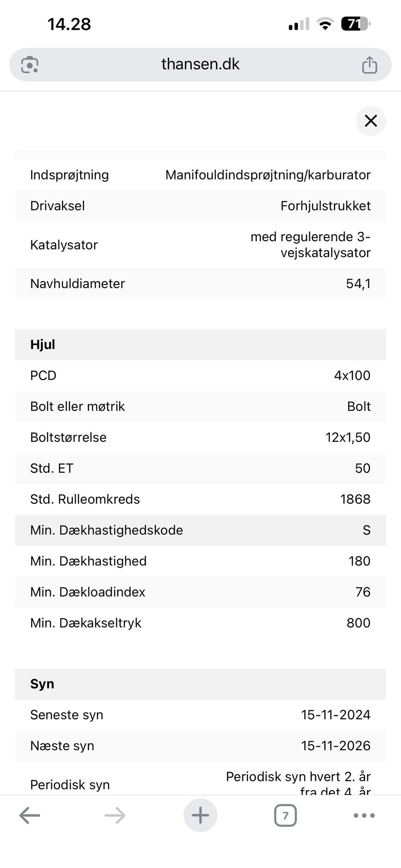Select the Hjul section header

pyautogui.click(x=200, y=345)
